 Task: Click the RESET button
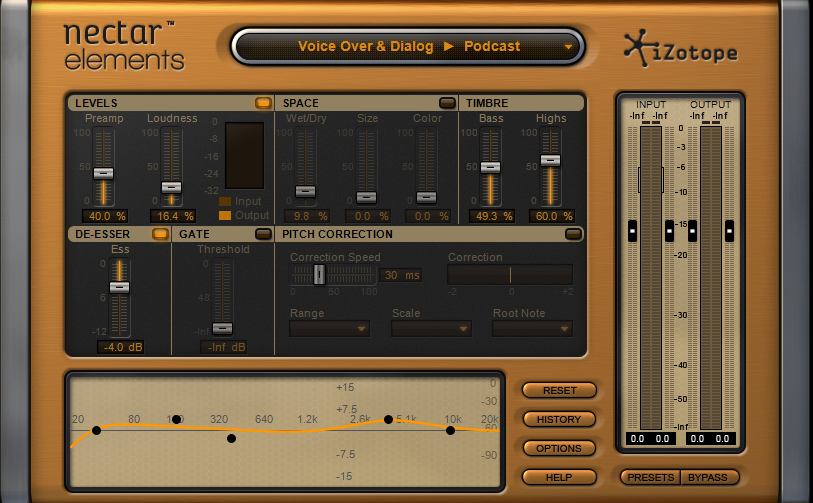click(x=559, y=390)
